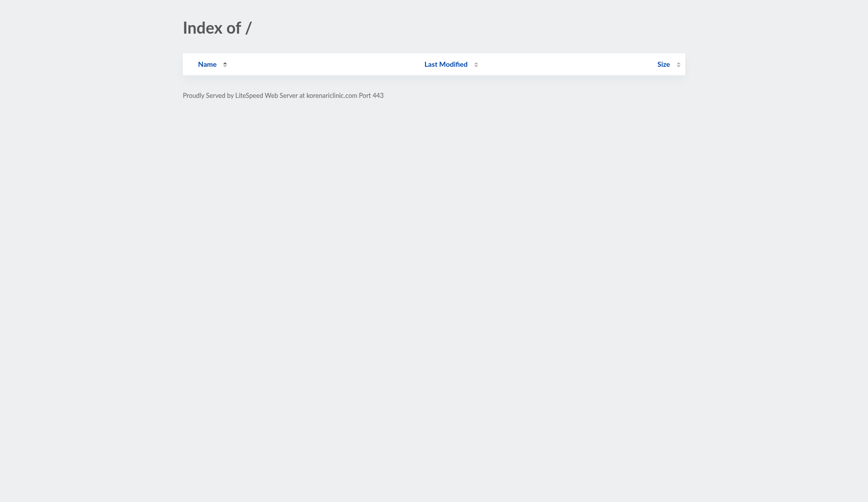Image resolution: width=868 pixels, height=502 pixels.
Task: Click "LiteSpeed Web Server" in the footer
Action: (x=266, y=95)
